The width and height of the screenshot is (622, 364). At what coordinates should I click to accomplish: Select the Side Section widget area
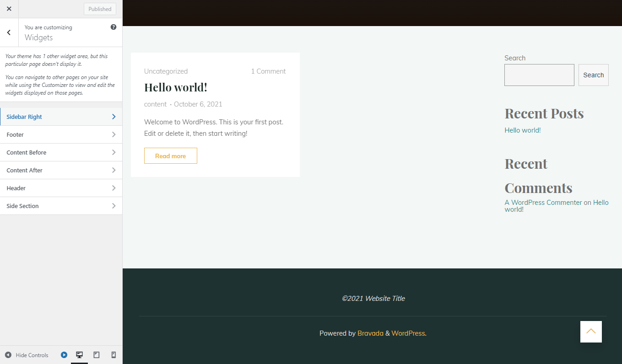click(61, 206)
